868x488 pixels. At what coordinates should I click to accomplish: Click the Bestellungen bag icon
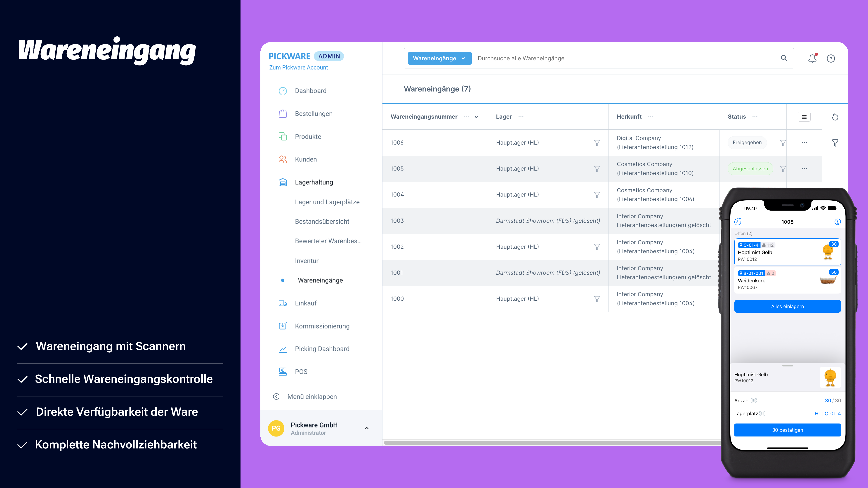(283, 114)
